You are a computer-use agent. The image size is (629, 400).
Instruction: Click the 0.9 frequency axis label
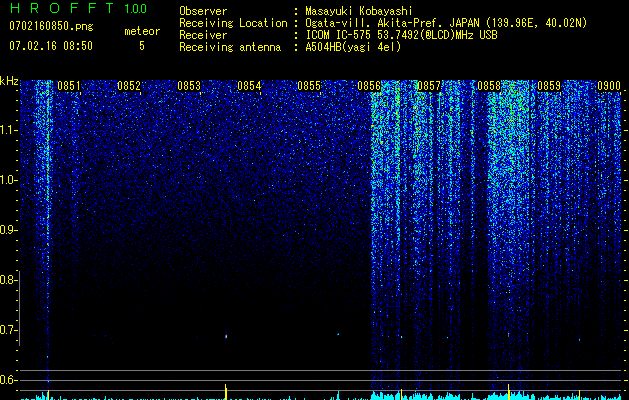click(8, 230)
